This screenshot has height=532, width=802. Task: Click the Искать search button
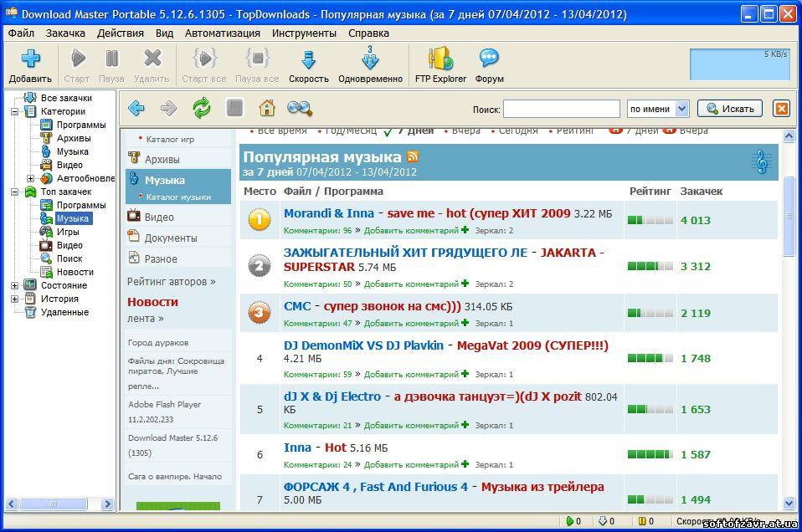(x=730, y=109)
